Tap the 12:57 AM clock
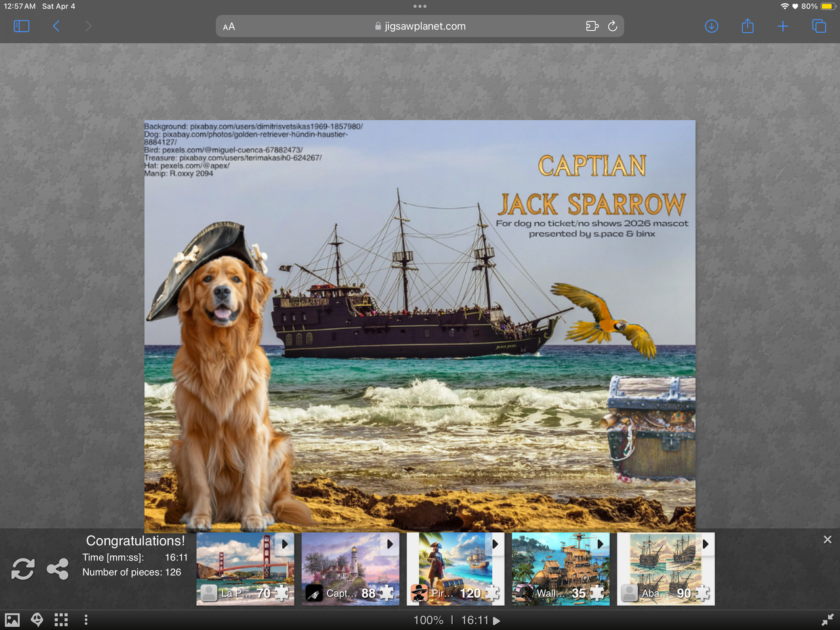Image resolution: width=840 pixels, height=630 pixels. coord(20,6)
